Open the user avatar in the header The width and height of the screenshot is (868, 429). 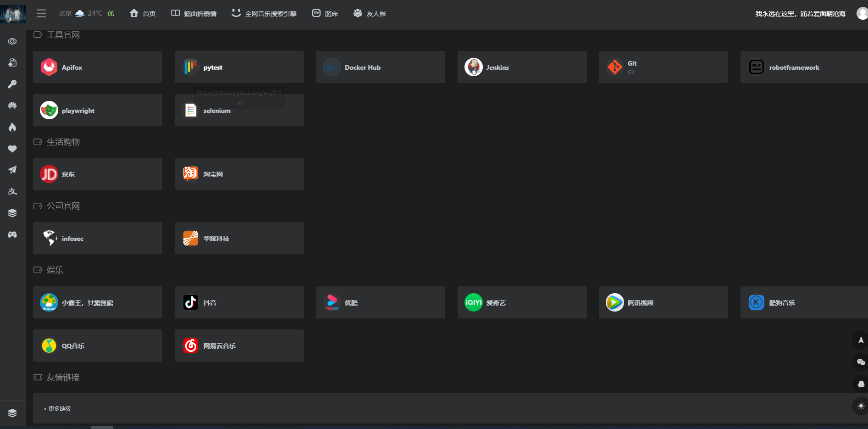(x=862, y=13)
